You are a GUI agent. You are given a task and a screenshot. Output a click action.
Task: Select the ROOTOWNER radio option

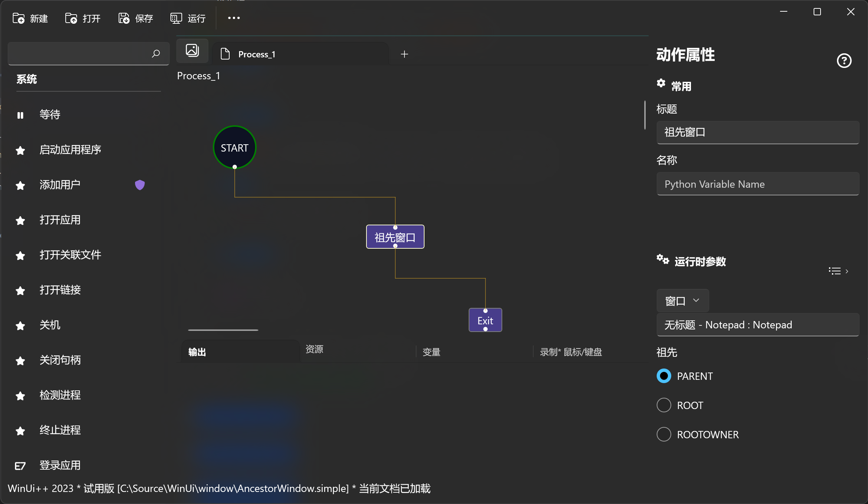(x=664, y=434)
